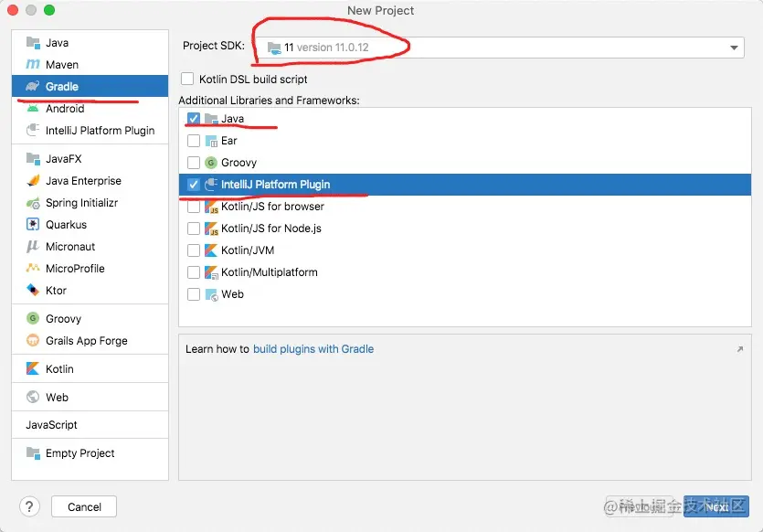Click the Kotlin/JS for Node.js icon
This screenshot has height=532, width=763.
pyautogui.click(x=211, y=229)
